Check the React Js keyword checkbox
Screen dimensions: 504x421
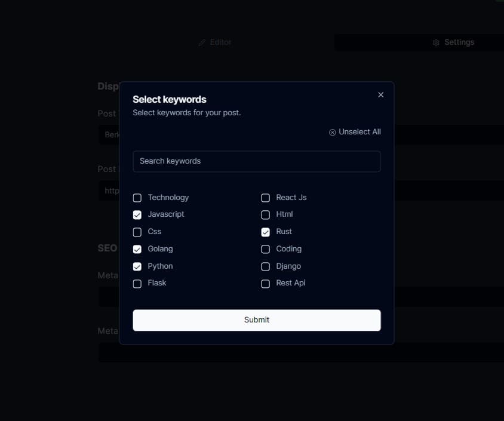click(x=266, y=198)
